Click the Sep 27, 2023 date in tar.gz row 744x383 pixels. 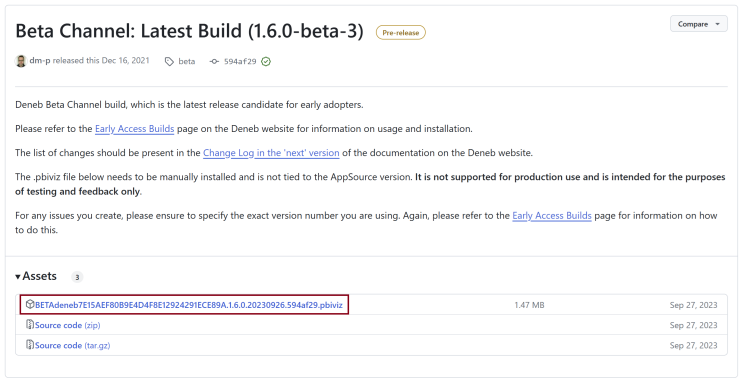[x=693, y=346]
